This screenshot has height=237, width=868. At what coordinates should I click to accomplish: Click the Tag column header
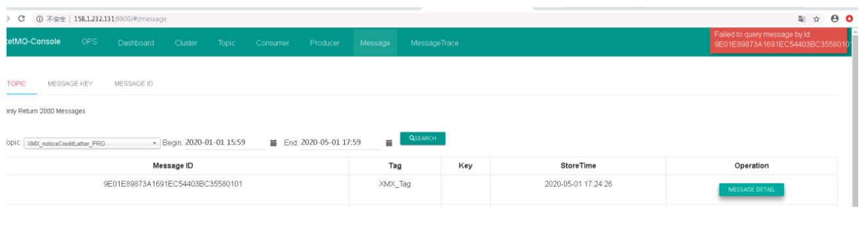395,166
